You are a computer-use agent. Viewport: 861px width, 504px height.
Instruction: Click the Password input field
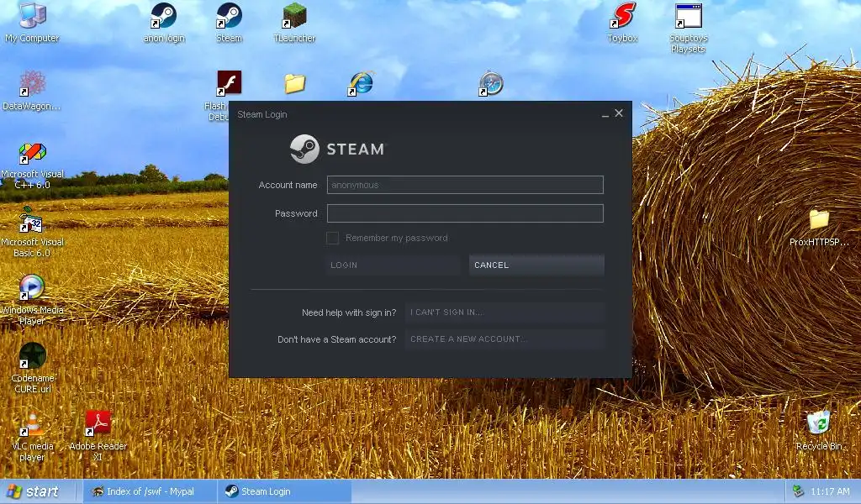pyautogui.click(x=465, y=213)
